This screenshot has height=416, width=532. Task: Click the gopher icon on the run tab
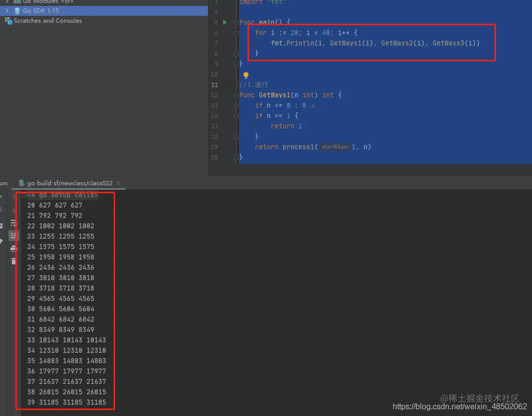tap(21, 183)
